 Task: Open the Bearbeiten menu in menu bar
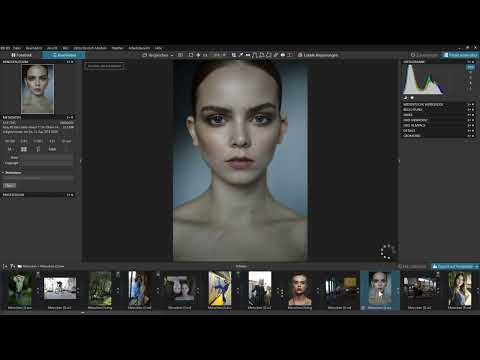coord(34,48)
